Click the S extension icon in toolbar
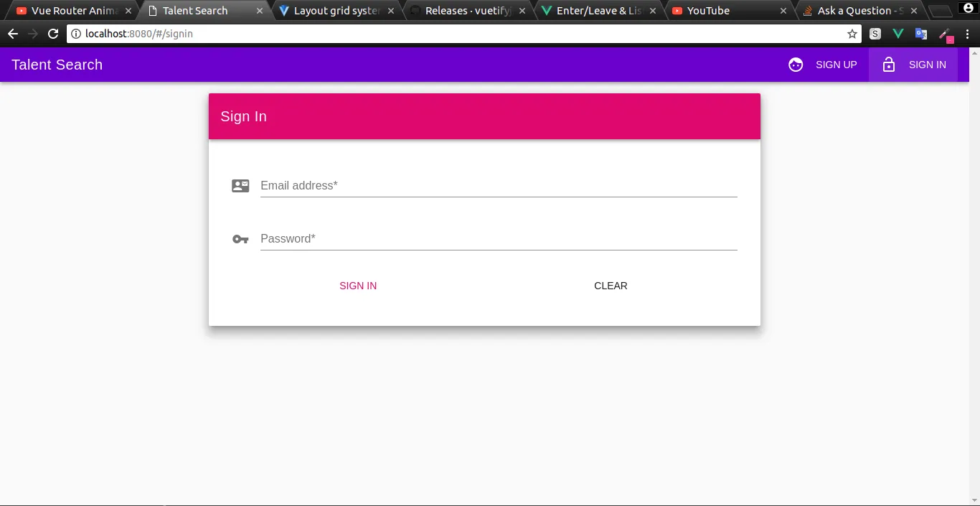980x506 pixels. click(x=875, y=34)
